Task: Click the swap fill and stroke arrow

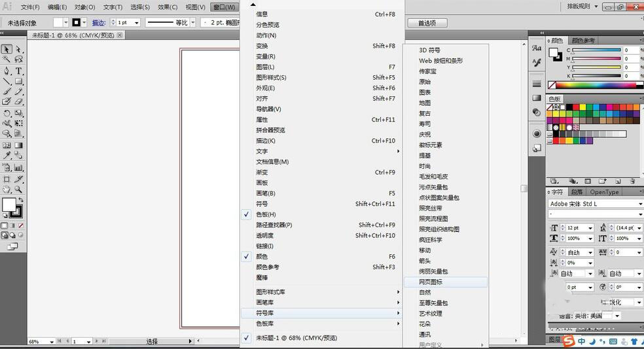Action: [x=20, y=200]
